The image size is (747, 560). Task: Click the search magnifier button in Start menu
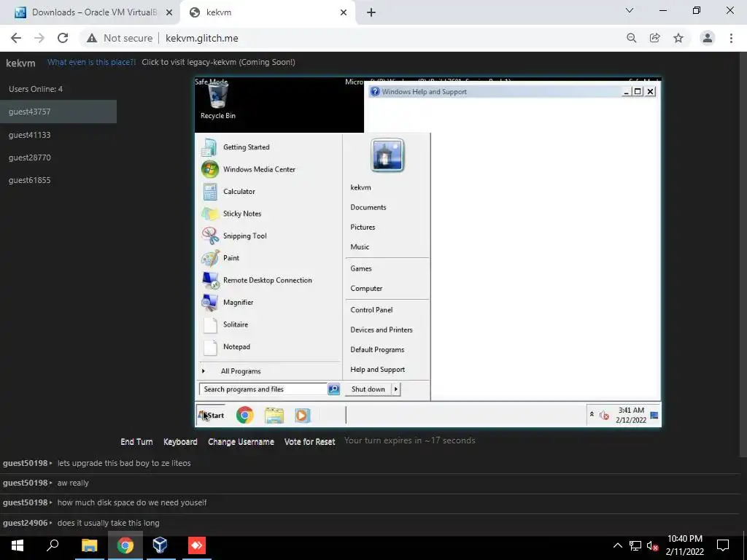tap(333, 389)
